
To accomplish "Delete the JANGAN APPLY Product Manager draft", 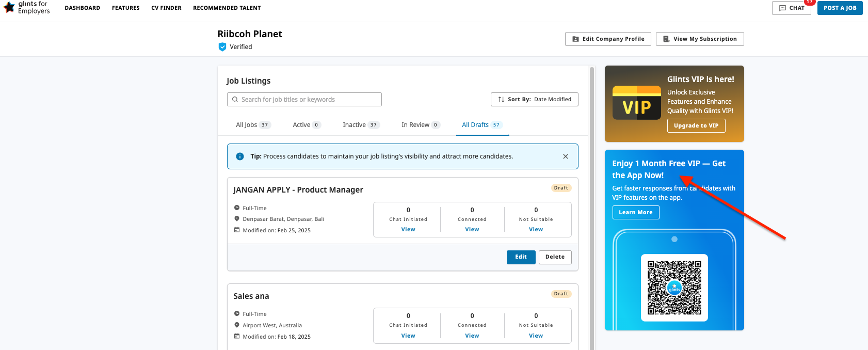I will [555, 257].
